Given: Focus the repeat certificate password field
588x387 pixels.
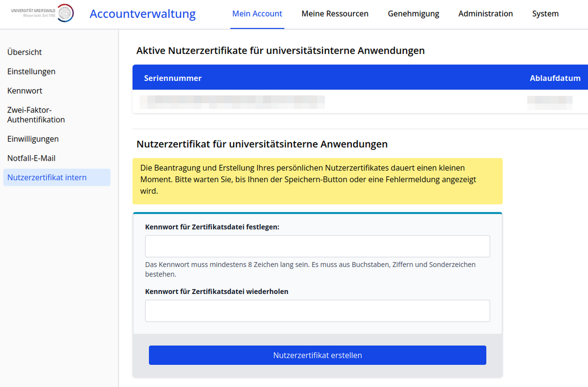Looking at the screenshot, I should tap(317, 311).
